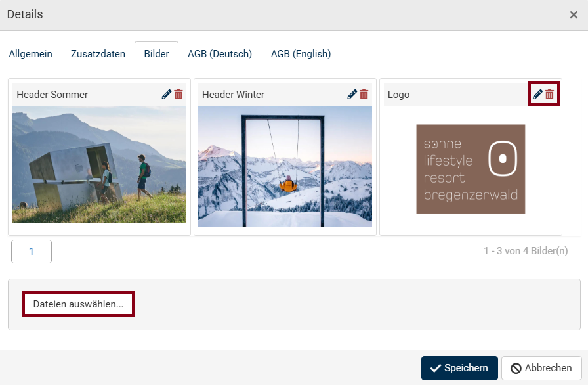Click the Logo title text
Screen dimensions: 588x385
point(398,95)
